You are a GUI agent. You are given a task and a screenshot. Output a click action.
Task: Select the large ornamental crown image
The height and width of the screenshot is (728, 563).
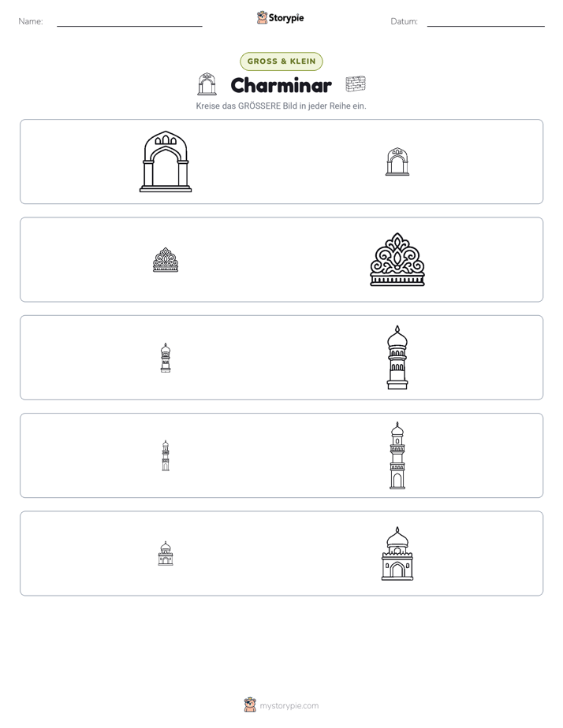[x=397, y=259]
